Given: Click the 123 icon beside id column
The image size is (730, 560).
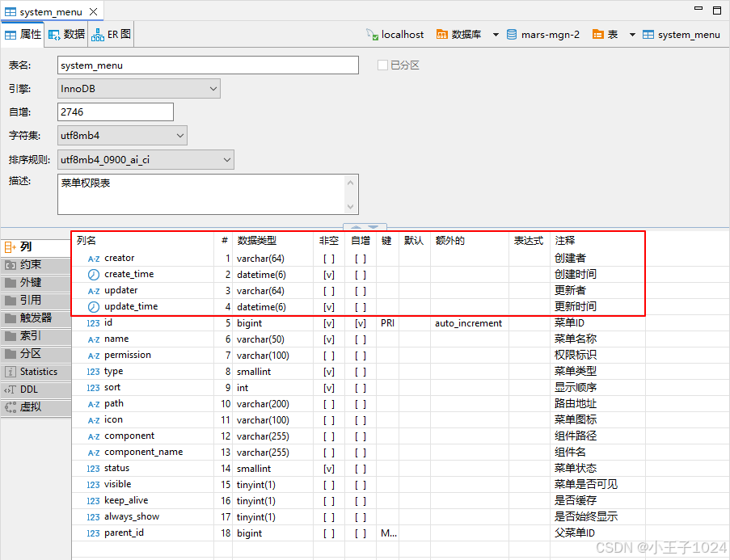Looking at the screenshot, I should [x=93, y=323].
